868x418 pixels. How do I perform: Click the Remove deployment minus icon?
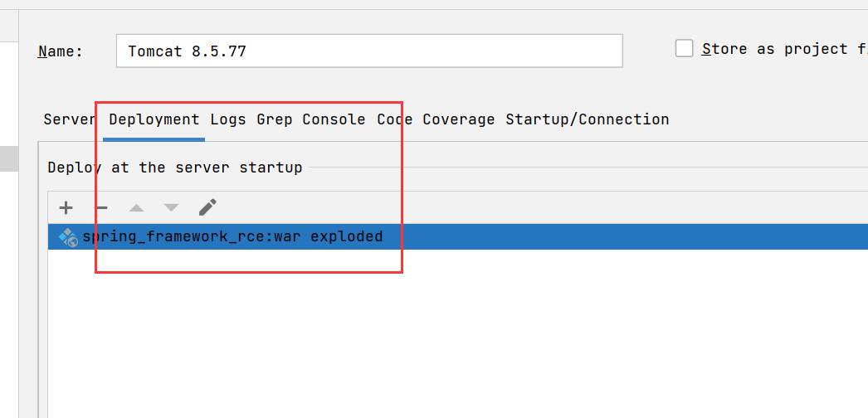click(x=101, y=207)
